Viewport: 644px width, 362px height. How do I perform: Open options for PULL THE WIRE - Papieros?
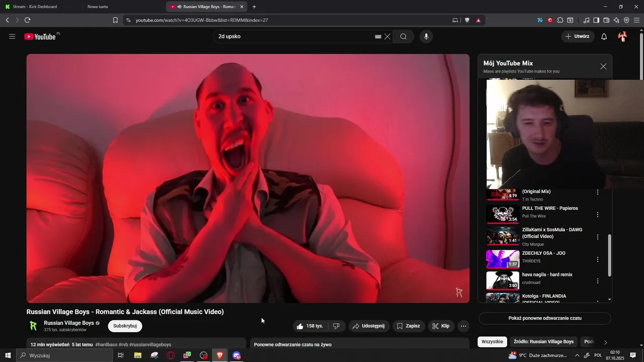click(598, 215)
